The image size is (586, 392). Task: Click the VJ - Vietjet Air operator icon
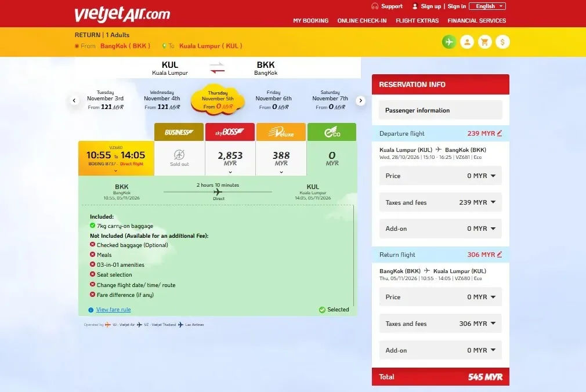[108, 324]
